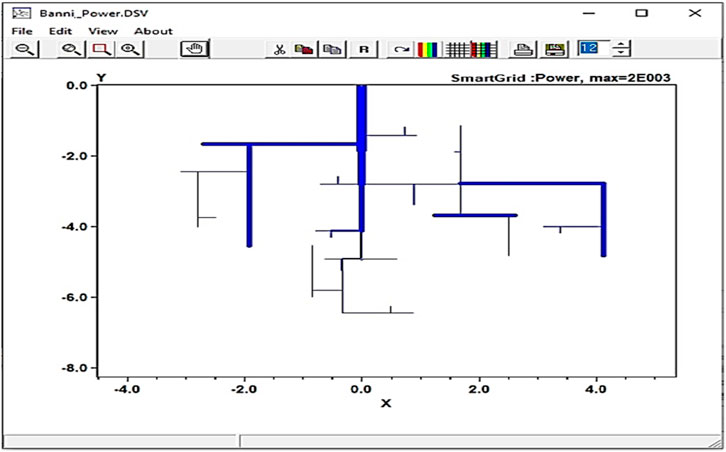
Task: Select the red rectangle zoom window tool
Action: point(101,49)
